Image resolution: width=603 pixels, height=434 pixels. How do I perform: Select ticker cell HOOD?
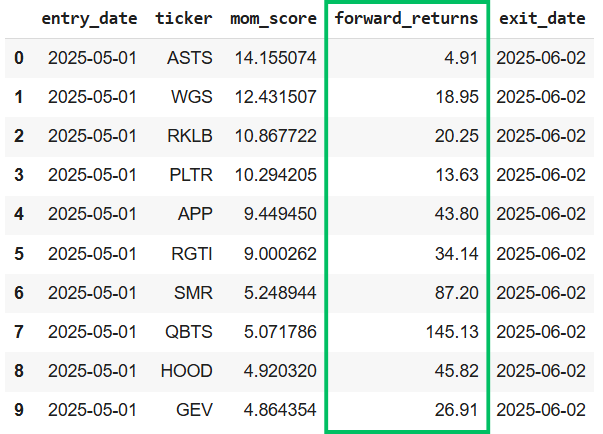pos(187,371)
